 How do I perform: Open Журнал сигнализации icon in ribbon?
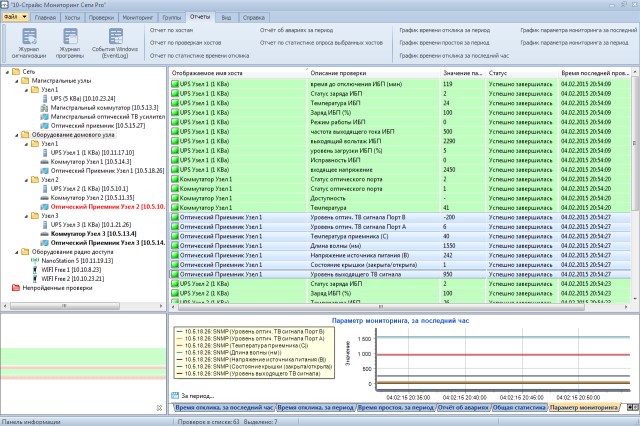(x=29, y=36)
